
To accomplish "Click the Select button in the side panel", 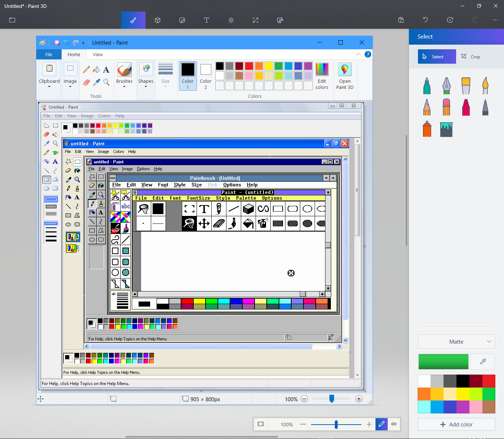I will tap(437, 56).
